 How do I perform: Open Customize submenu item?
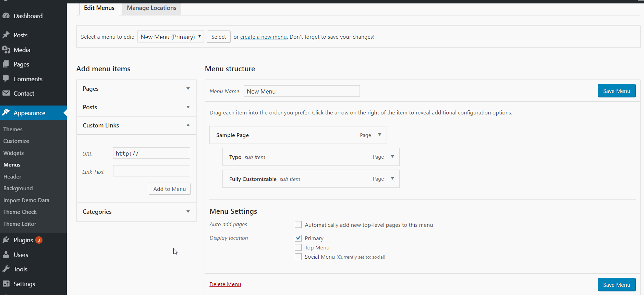[16, 141]
